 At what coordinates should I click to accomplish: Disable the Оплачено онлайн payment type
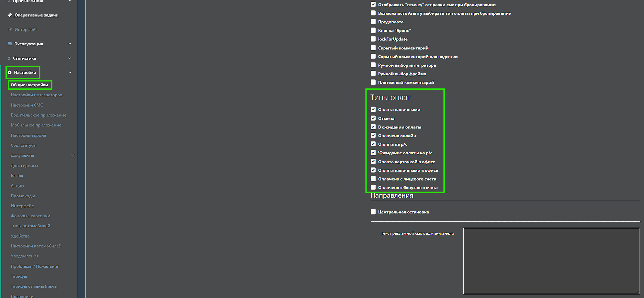pos(373,135)
